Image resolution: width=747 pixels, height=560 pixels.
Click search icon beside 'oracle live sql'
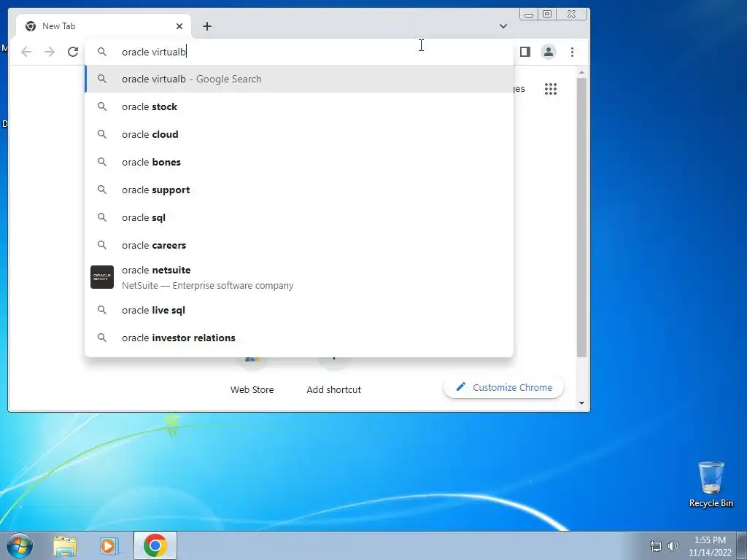tap(102, 310)
